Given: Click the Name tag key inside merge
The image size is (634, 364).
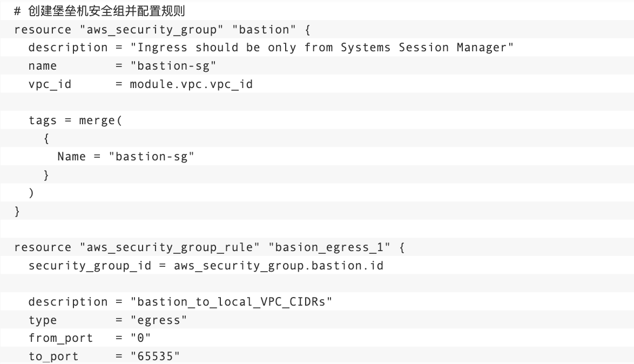Looking at the screenshot, I should [x=72, y=157].
